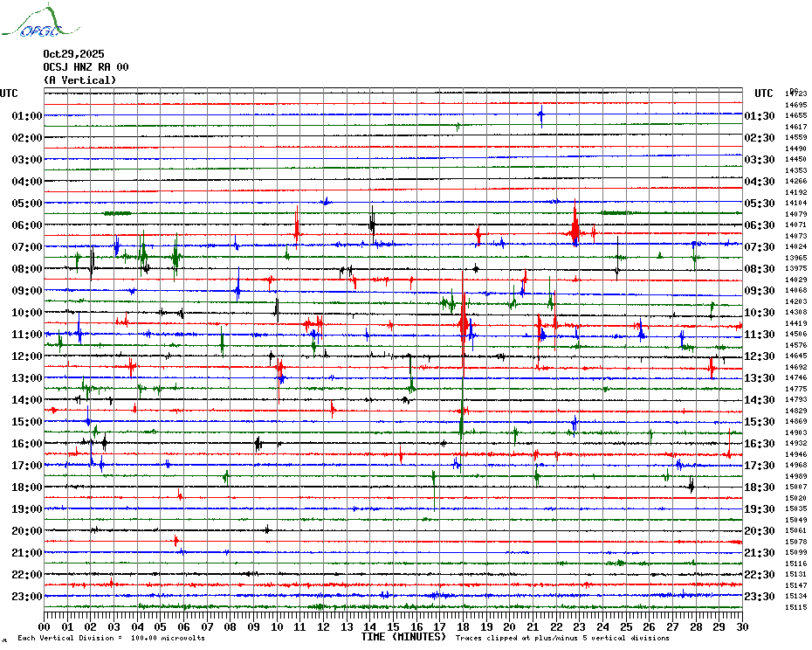
Task: Click the 03:00 hour label
Action: pyautogui.click(x=27, y=159)
